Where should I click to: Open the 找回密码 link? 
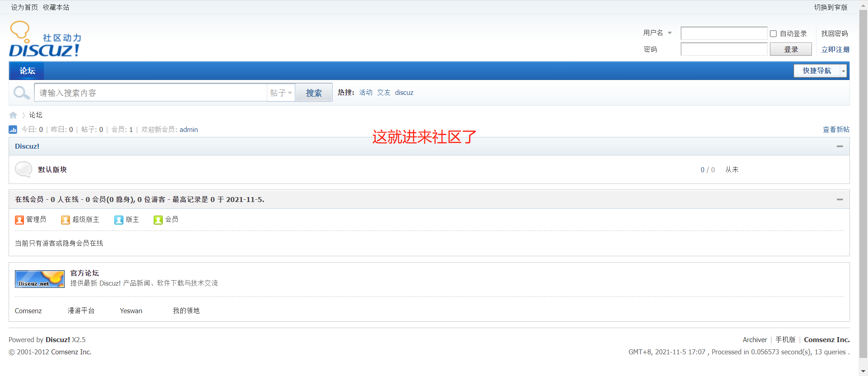click(835, 33)
